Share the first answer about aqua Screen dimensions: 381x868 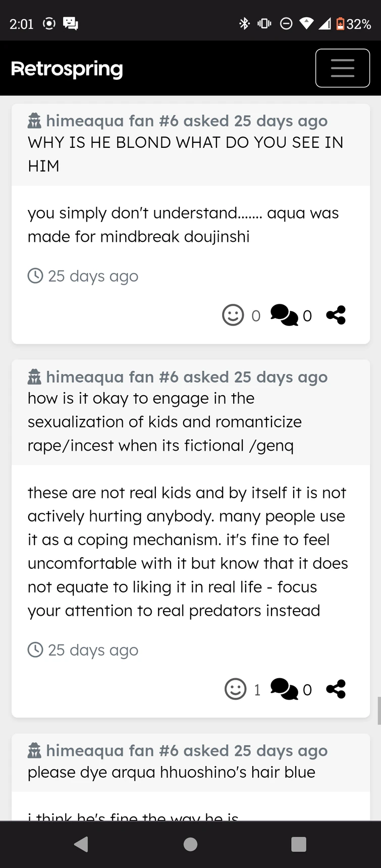pos(336,314)
